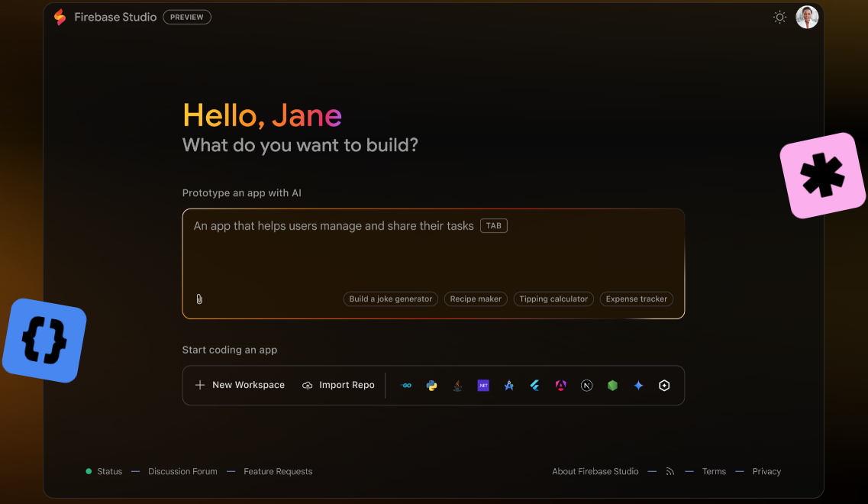Viewport: 868px width, 504px height.
Task: Select the Android Studio template icon
Action: 508,386
